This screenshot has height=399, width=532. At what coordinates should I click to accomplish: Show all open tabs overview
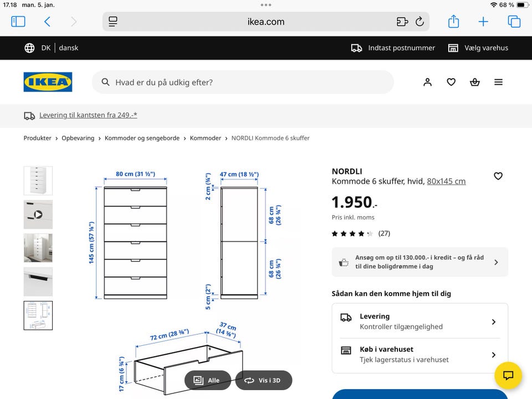point(514,22)
